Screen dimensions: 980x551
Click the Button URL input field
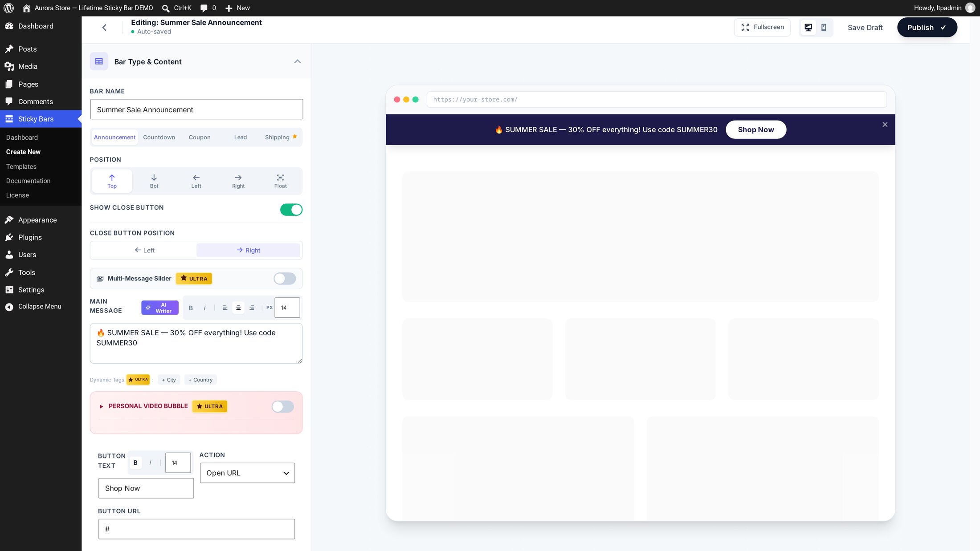(196, 529)
